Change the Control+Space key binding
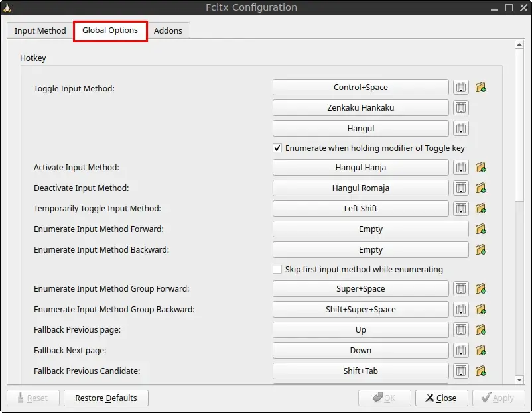This screenshot has width=532, height=413. (361, 88)
